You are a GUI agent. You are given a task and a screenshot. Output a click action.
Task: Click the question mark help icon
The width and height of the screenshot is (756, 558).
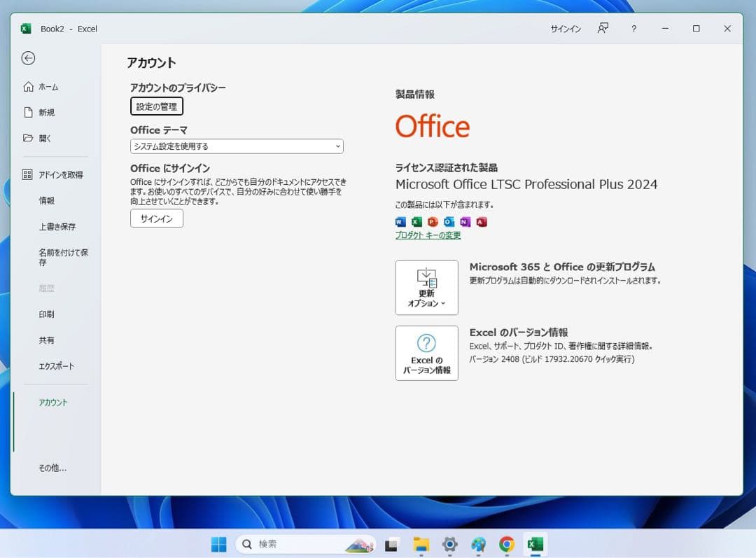633,29
